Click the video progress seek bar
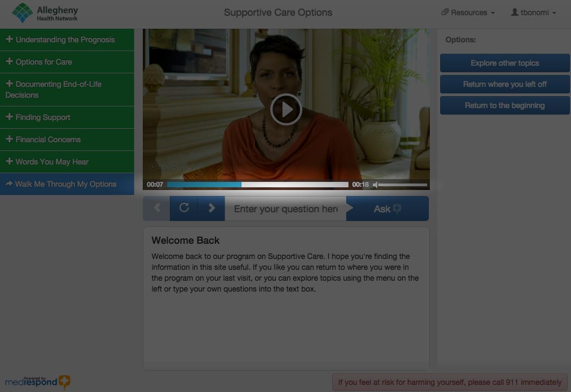571x392 pixels. coord(258,185)
